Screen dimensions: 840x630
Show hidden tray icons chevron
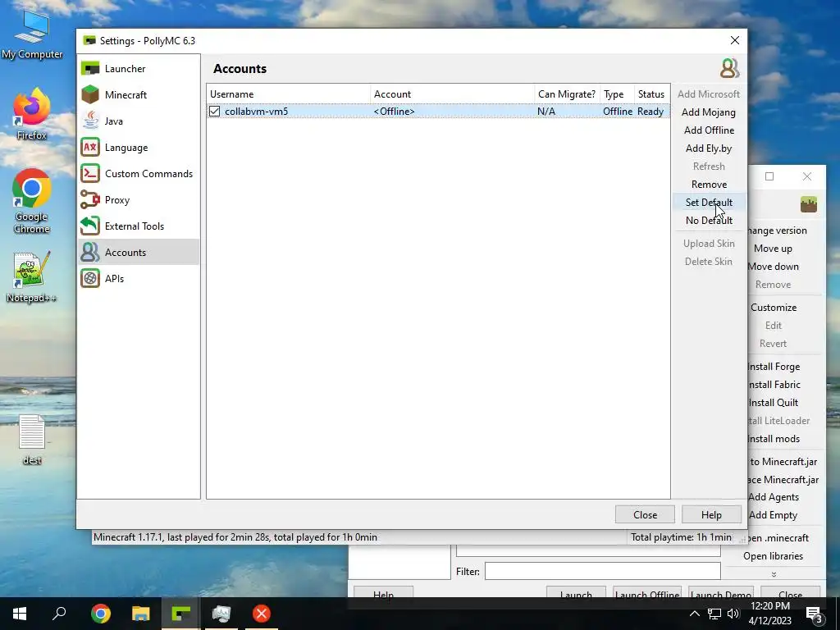click(694, 614)
